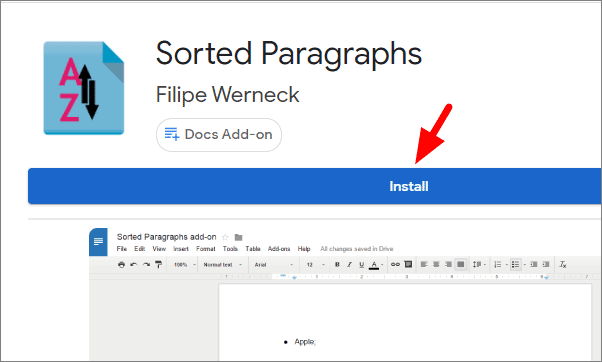Screen dimensions: 602x362
Task: Star the Sorted Paragraphs add-on document
Action: (x=225, y=237)
